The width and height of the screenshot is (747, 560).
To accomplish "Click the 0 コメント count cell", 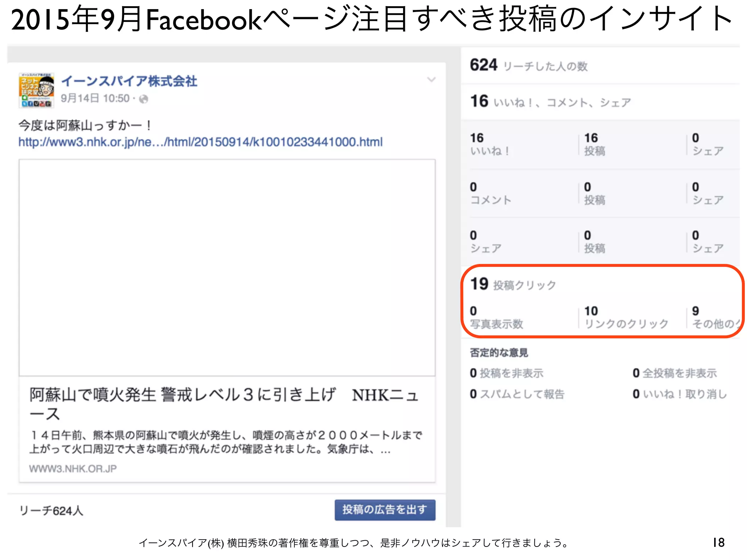I will pos(491,193).
